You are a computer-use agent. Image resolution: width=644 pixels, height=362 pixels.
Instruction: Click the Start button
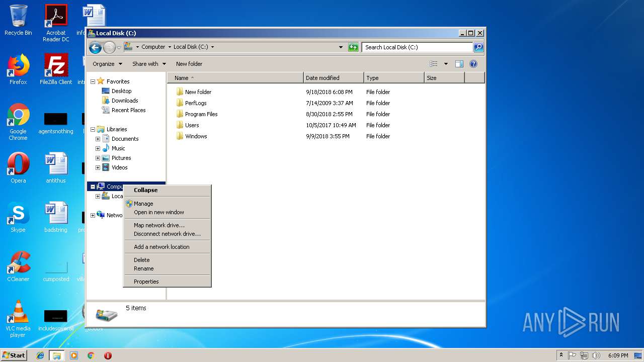(14, 355)
